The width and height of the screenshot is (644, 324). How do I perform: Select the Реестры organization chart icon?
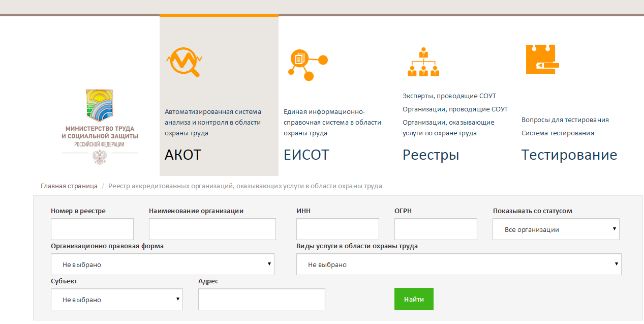click(x=424, y=61)
